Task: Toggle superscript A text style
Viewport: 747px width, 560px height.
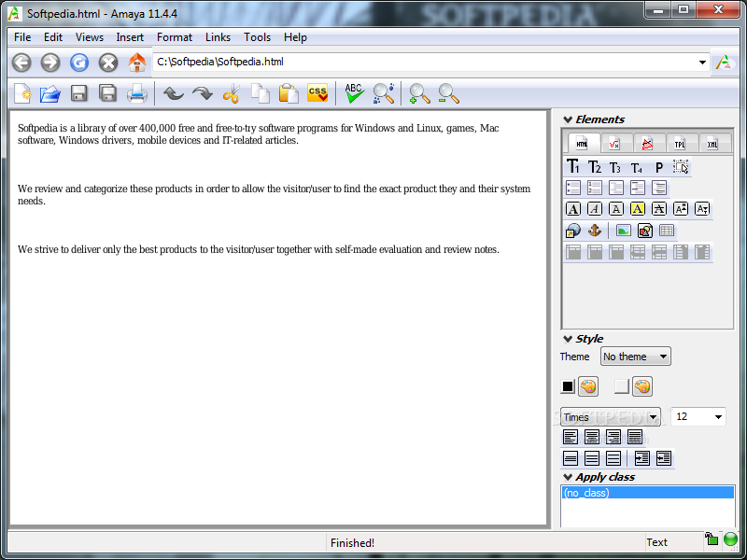Action: [681, 209]
